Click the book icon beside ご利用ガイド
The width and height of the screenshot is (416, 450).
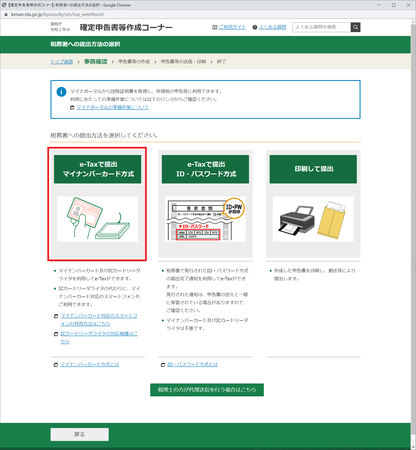[x=215, y=27]
